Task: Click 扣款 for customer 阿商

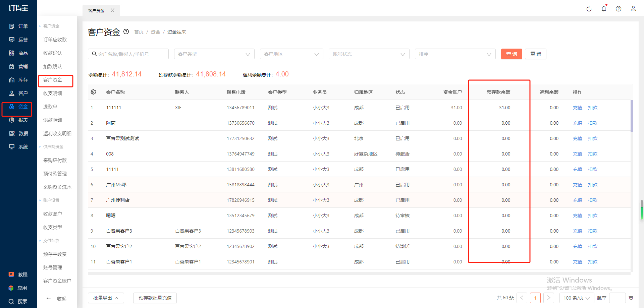Action: tap(593, 123)
